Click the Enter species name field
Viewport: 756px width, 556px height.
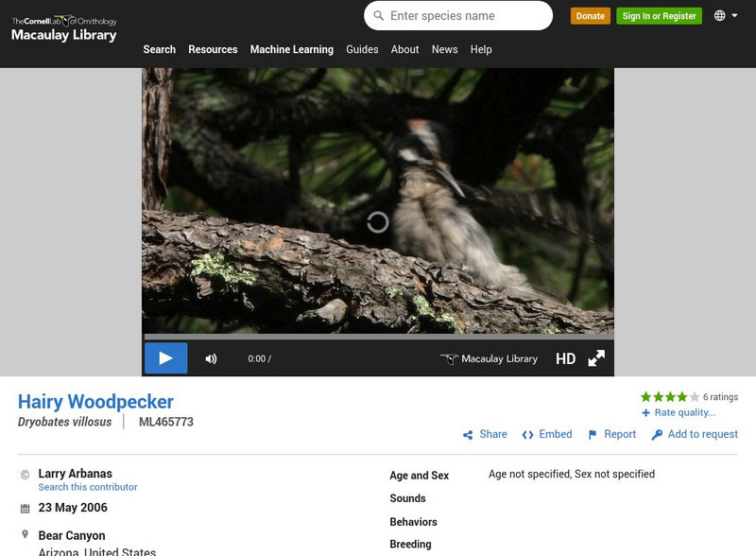coord(458,16)
